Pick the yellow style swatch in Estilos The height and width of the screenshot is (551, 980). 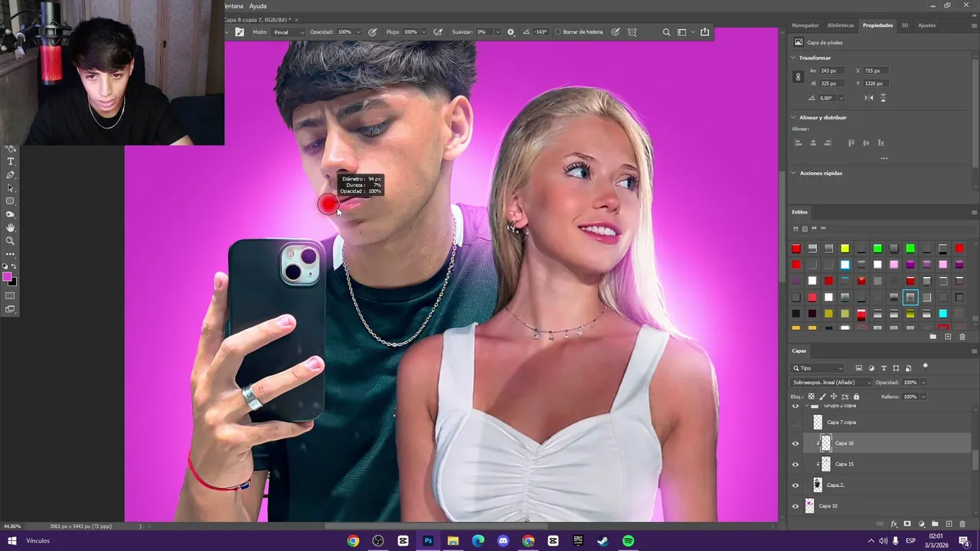pyautogui.click(x=844, y=249)
